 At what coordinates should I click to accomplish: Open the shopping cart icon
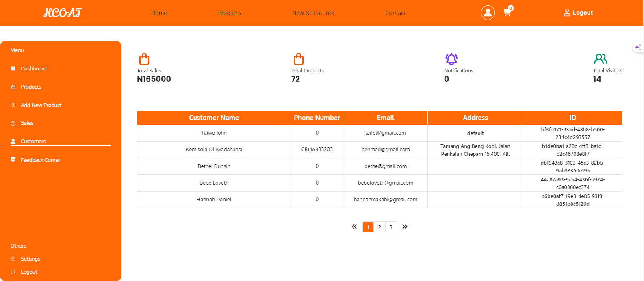pyautogui.click(x=507, y=12)
